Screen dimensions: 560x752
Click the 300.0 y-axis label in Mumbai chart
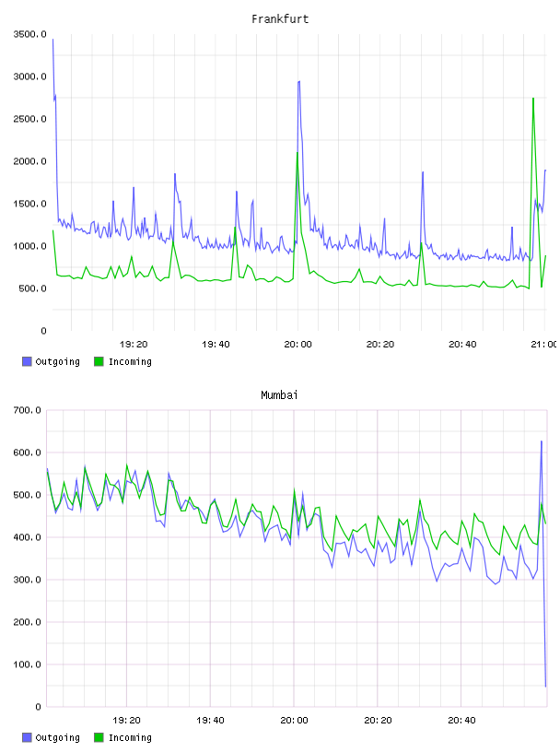(28, 580)
